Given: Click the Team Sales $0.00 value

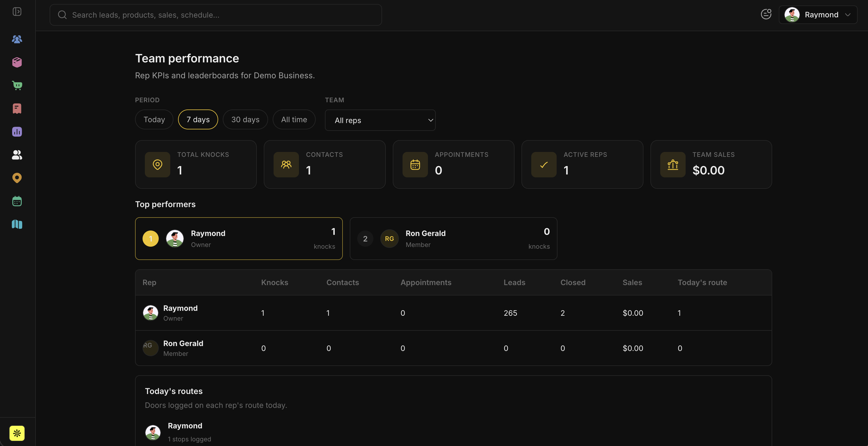Looking at the screenshot, I should coord(708,170).
